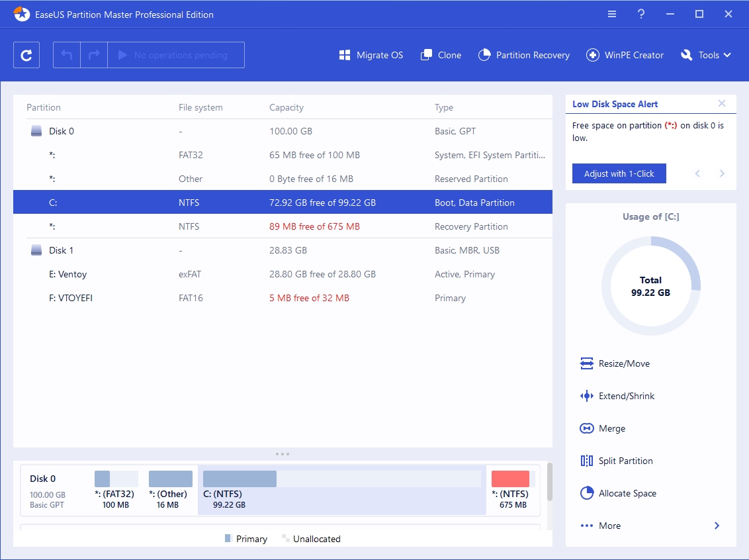Open the Partition Recovery menu item
The height and width of the screenshot is (560, 749).
pyautogui.click(x=524, y=55)
